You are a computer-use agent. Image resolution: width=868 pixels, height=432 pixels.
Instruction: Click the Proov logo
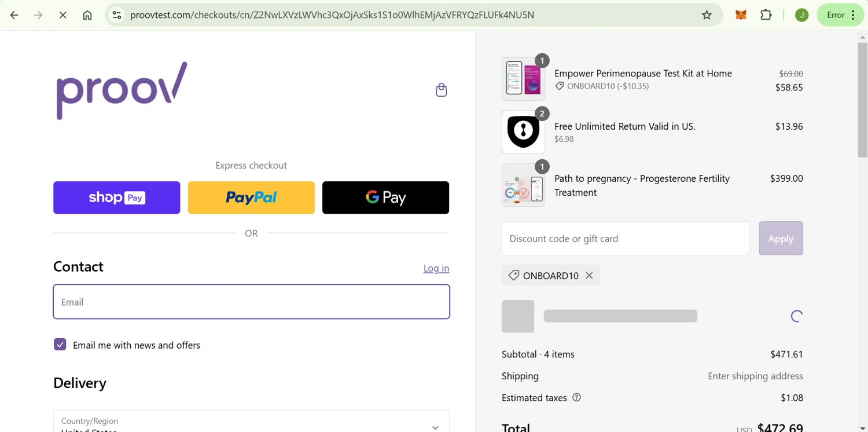pos(122,90)
